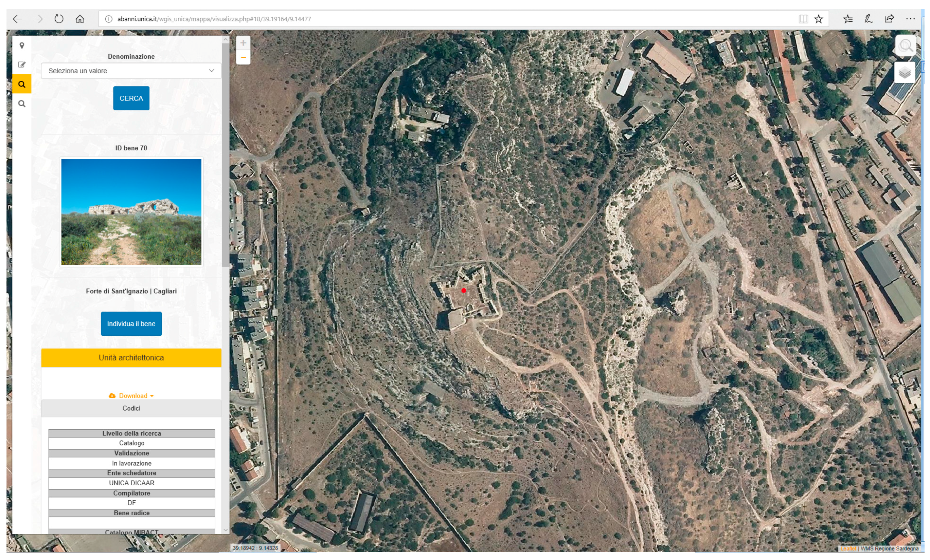
Task: Click the Individua il bene button
Action: [131, 323]
